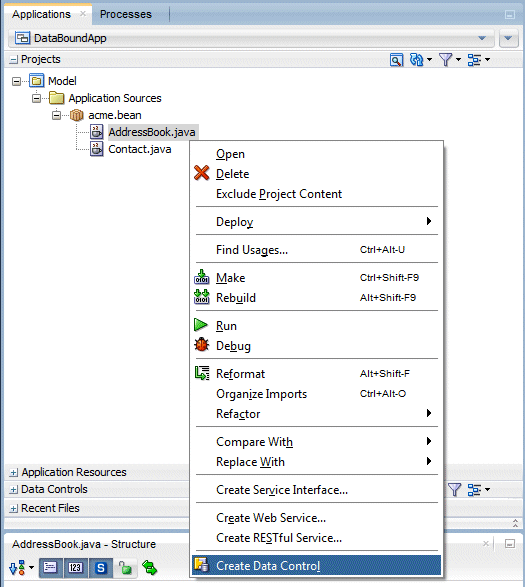Collapse the Application Sources folder

tap(36, 98)
